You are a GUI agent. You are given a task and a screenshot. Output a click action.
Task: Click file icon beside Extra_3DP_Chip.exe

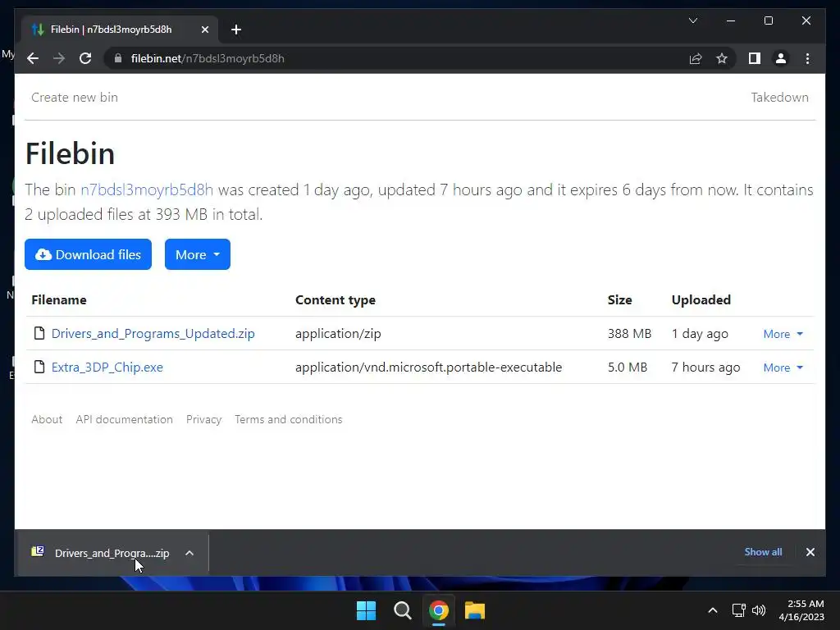coord(39,367)
